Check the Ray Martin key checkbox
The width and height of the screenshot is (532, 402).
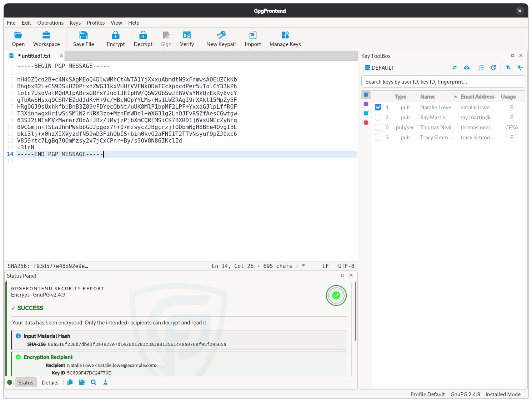(x=378, y=117)
